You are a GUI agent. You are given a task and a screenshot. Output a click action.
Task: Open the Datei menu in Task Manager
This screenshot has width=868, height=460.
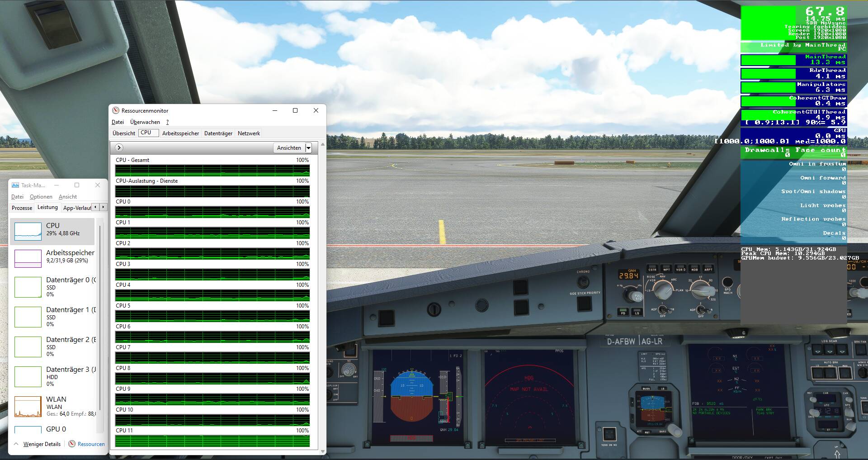[x=17, y=197]
